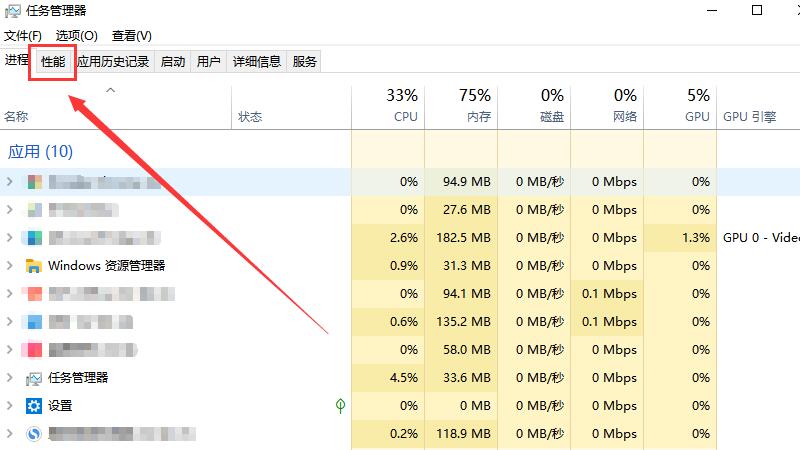Expand the Windows 资源管理器 process row
This screenshot has height=450, width=800.
coord(10,266)
